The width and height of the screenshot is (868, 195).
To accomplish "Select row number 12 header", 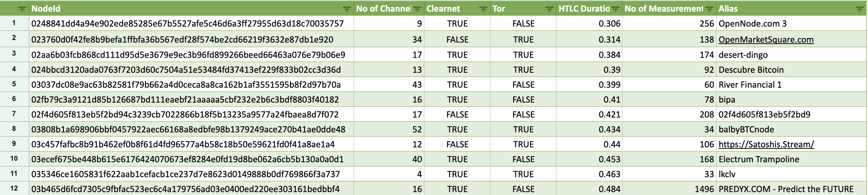I will tap(14, 188).
